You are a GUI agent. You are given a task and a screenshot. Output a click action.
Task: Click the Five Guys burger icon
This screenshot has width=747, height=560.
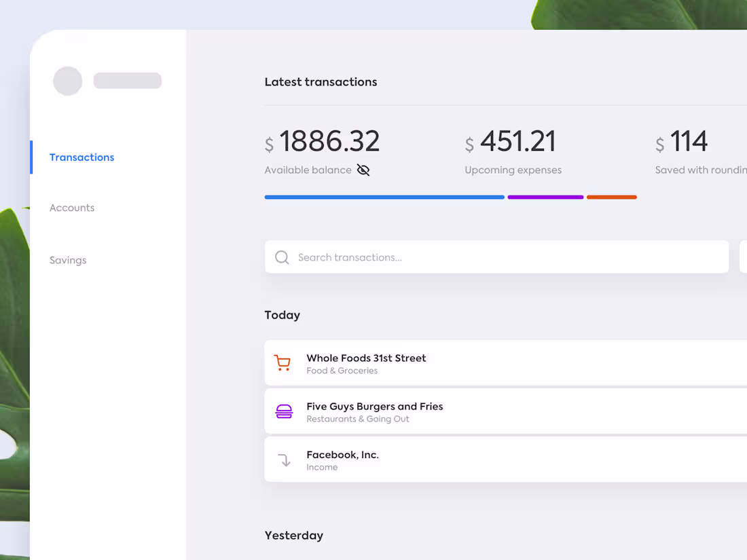[284, 411]
